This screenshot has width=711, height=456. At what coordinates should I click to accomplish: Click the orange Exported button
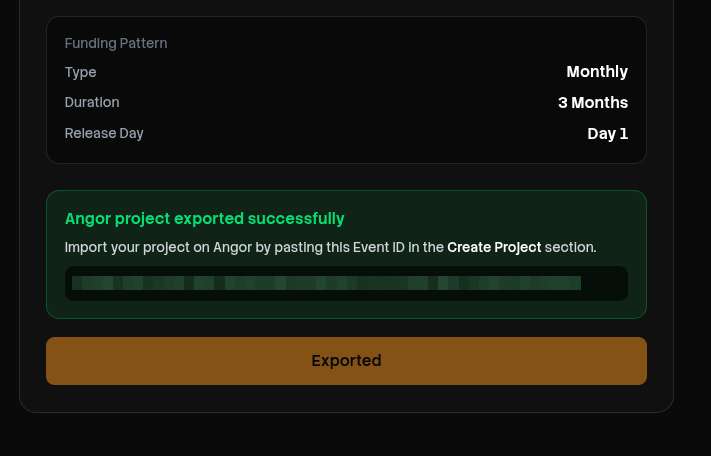pos(346,361)
